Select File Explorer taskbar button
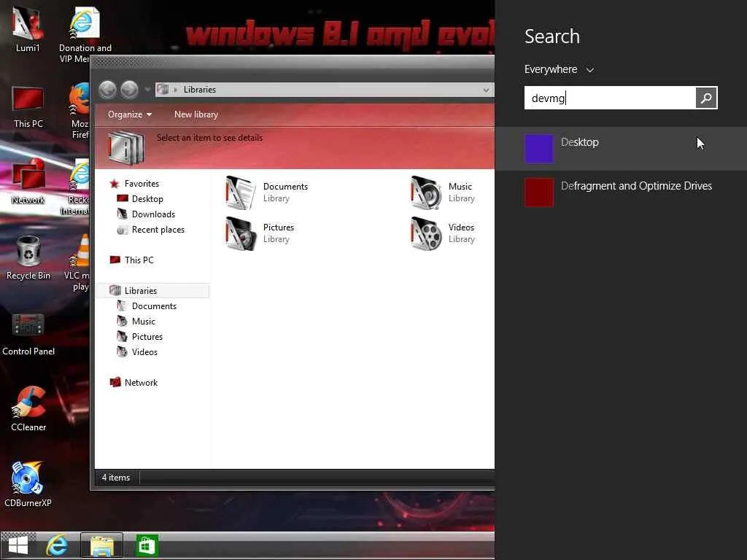The width and height of the screenshot is (747, 560). tap(102, 545)
